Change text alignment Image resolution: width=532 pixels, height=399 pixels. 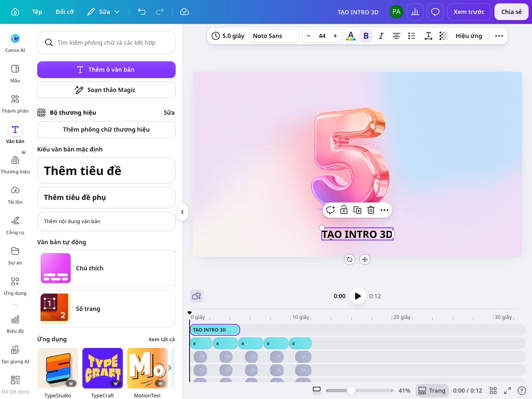tap(396, 36)
